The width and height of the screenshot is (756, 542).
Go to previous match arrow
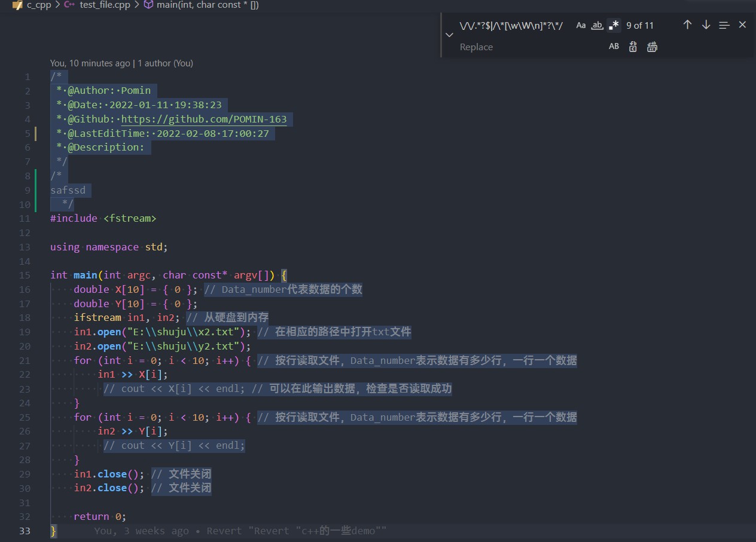(687, 25)
